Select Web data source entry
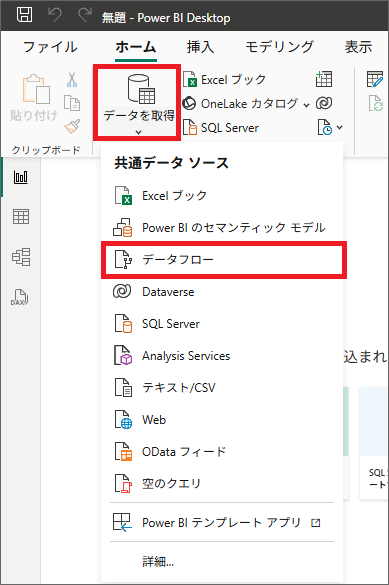The height and width of the screenshot is (585, 389). [222, 420]
